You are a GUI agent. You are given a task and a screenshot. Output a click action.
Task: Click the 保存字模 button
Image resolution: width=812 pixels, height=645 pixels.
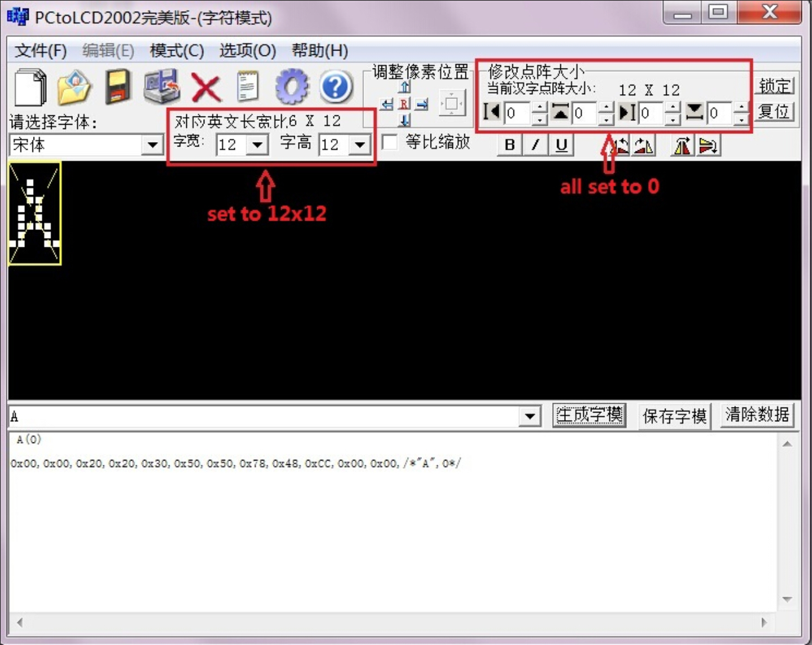(x=674, y=416)
